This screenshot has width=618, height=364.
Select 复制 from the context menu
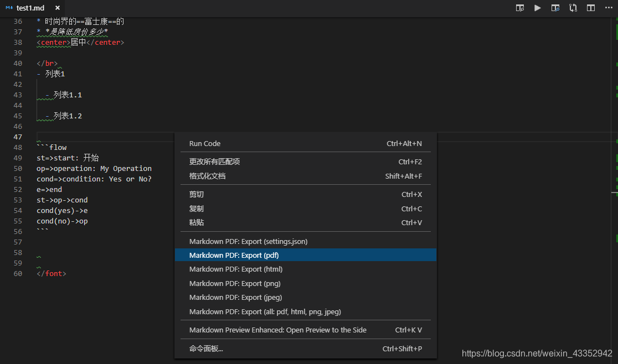306,209
